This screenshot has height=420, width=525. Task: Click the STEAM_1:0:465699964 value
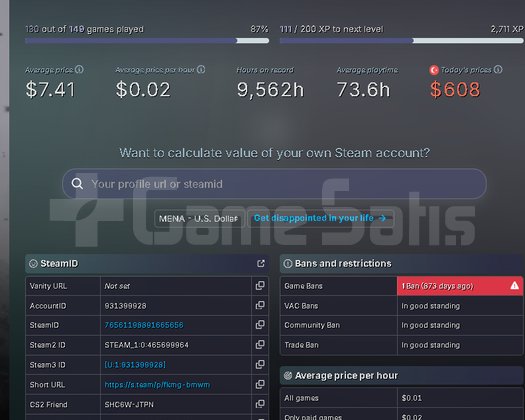146,345
